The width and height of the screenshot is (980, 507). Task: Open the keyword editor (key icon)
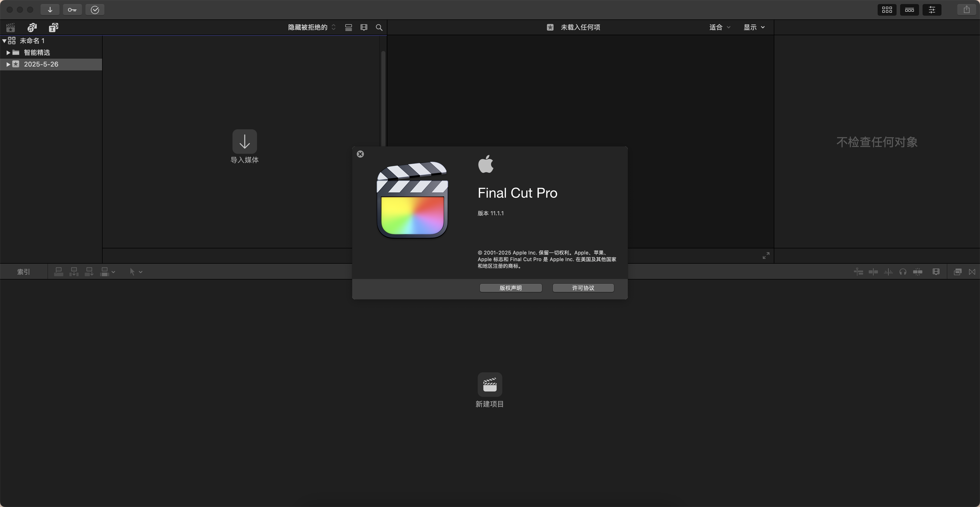point(72,9)
